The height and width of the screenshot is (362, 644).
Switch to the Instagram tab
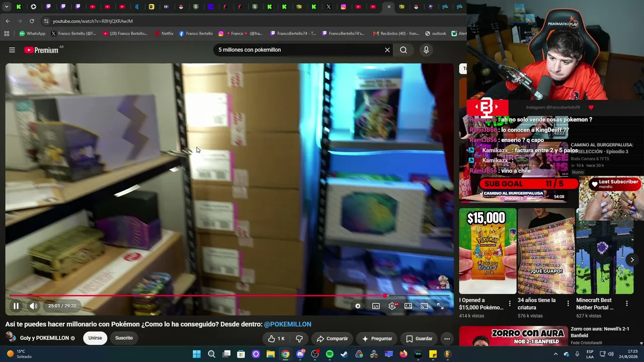(x=344, y=7)
